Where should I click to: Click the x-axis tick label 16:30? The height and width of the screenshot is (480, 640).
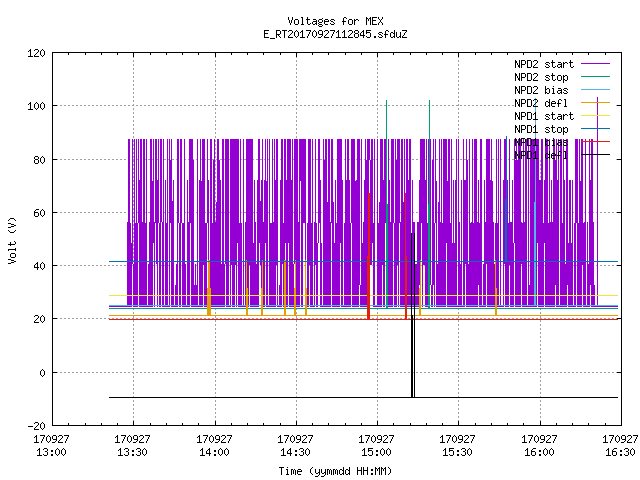tap(620, 452)
